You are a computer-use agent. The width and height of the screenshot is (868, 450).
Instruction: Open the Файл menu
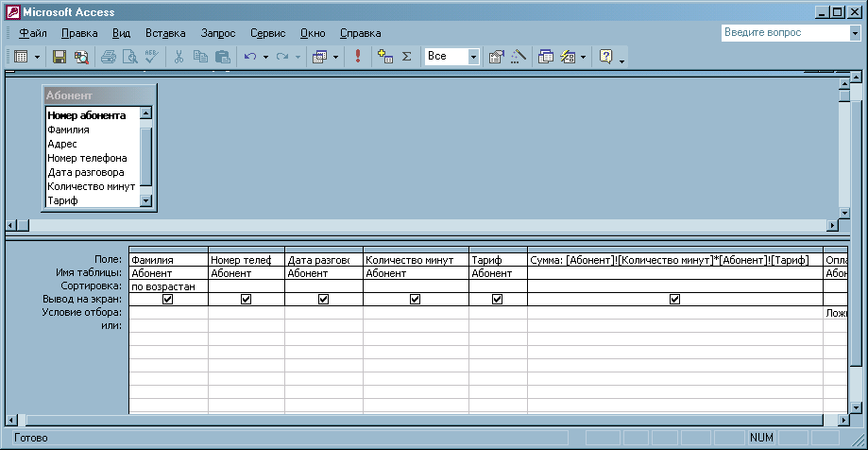[33, 33]
